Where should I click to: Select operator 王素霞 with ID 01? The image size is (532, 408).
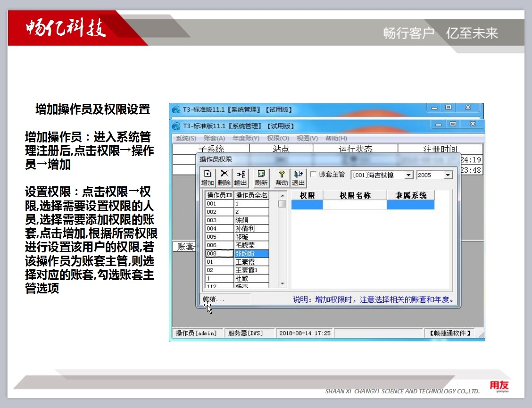[x=237, y=262]
